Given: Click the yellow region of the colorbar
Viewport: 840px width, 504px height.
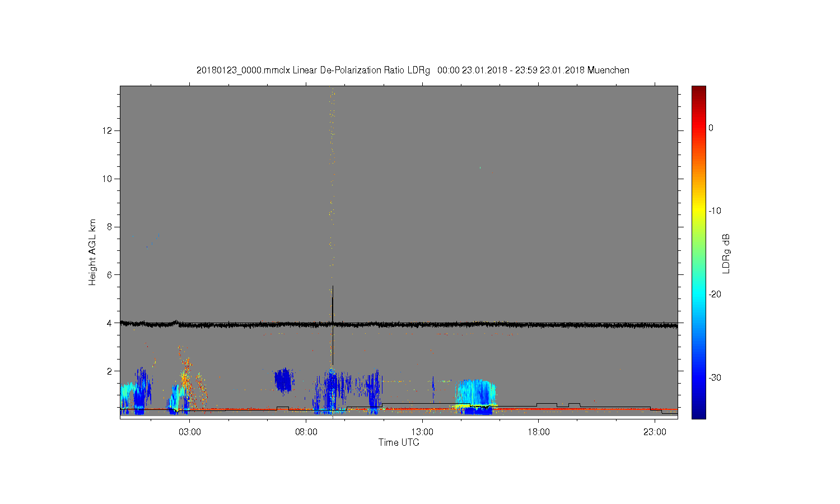Looking at the screenshot, I should tap(698, 211).
